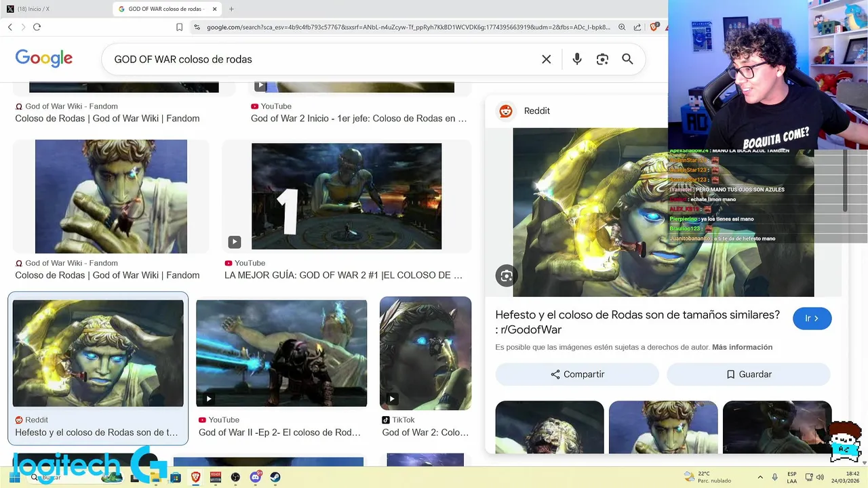Click the browser address bar URL
Image resolution: width=868 pixels, height=488 pixels.
click(x=408, y=27)
